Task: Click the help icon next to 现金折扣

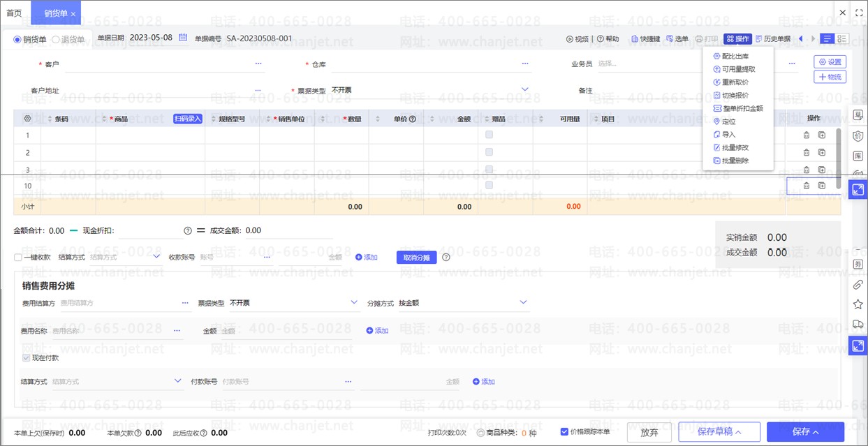Action: click(187, 231)
